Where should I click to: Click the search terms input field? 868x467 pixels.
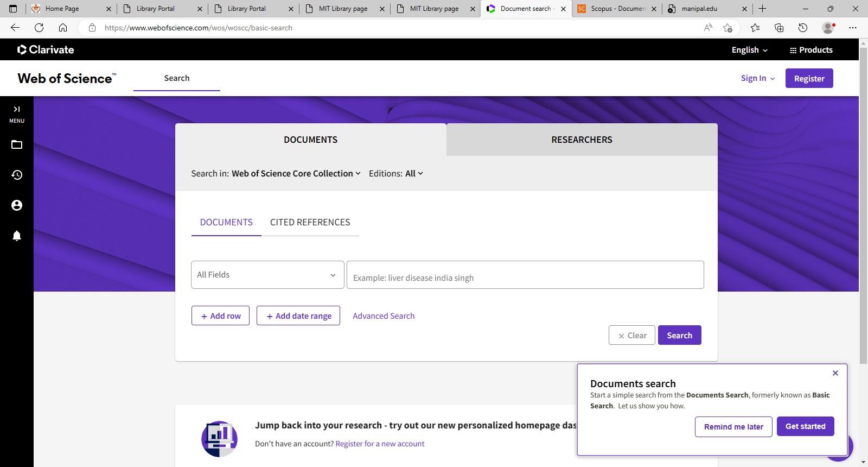(525, 275)
